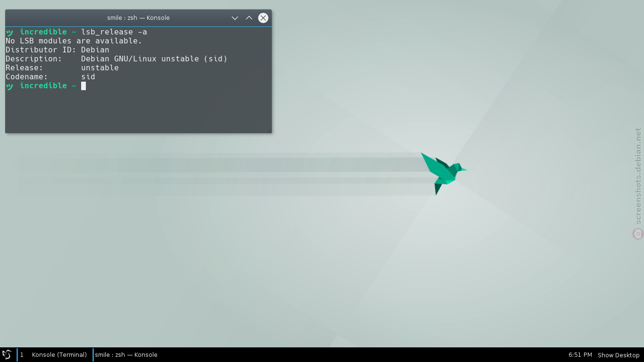Click the 'Release: unstable' line
This screenshot has width=644, height=362.
[62, 68]
